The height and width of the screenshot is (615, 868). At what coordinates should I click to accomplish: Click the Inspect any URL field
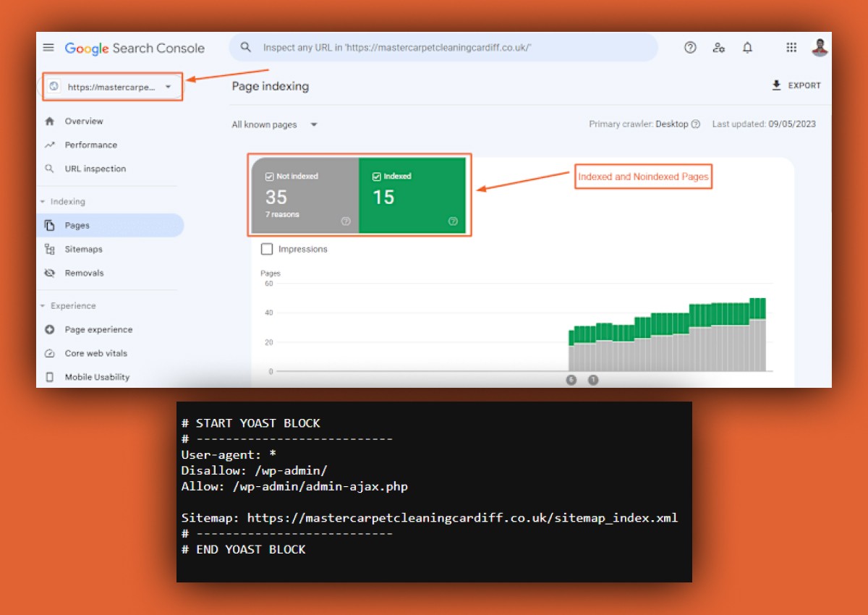pyautogui.click(x=443, y=48)
